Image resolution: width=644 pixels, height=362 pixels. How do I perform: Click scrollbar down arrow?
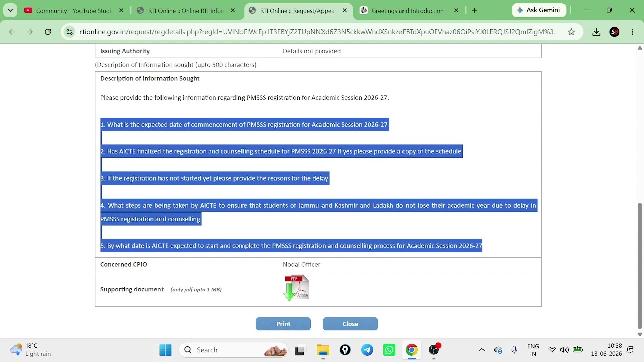(x=640, y=334)
